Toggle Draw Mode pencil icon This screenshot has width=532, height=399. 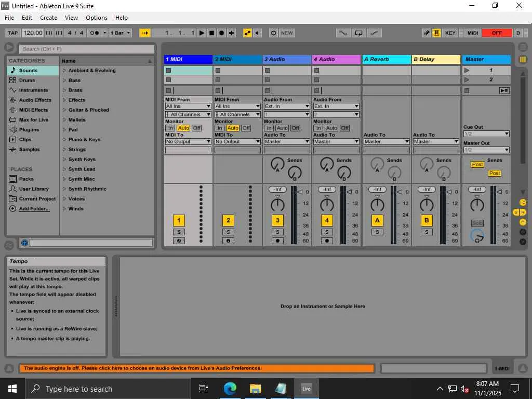pos(427,33)
